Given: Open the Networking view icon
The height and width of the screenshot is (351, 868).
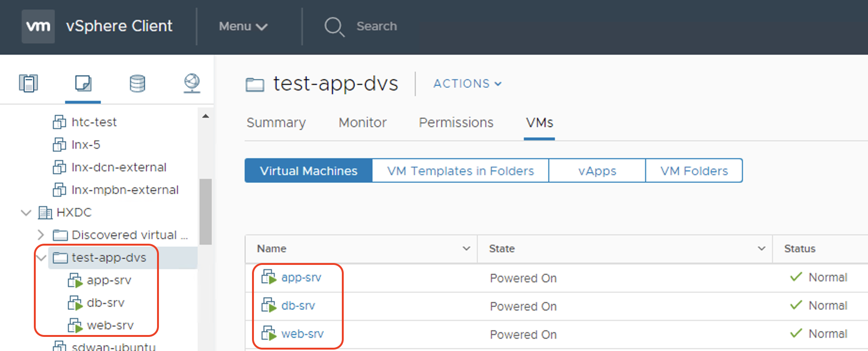Looking at the screenshot, I should [x=192, y=83].
